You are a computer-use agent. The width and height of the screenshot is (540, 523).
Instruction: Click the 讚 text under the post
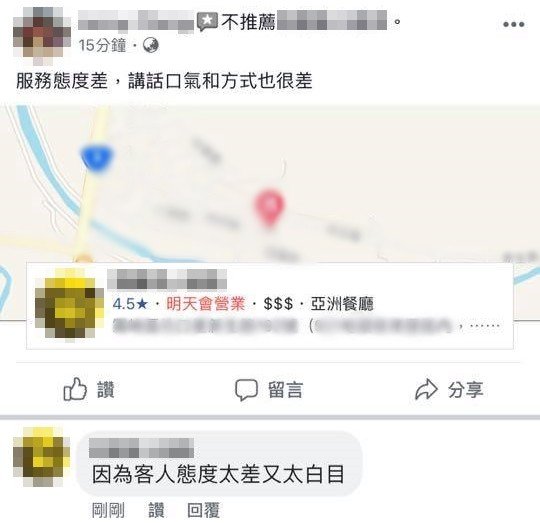106,390
